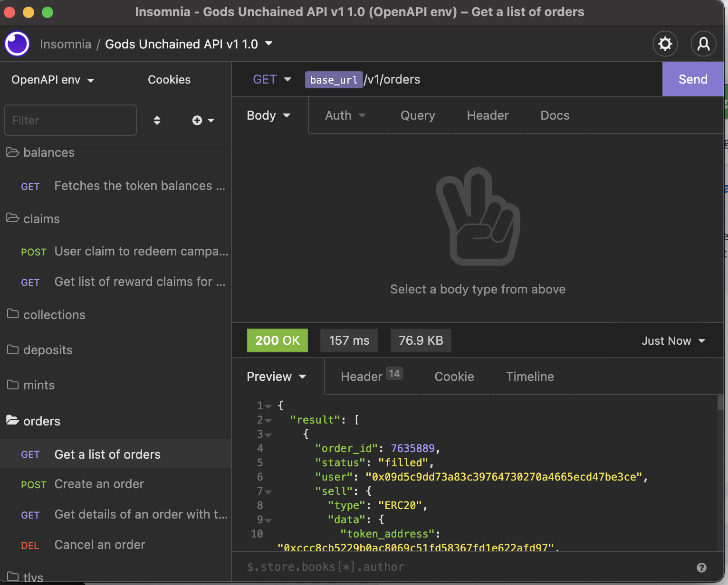Open settings via the gear icon
The height and width of the screenshot is (585, 728).
[x=665, y=44]
